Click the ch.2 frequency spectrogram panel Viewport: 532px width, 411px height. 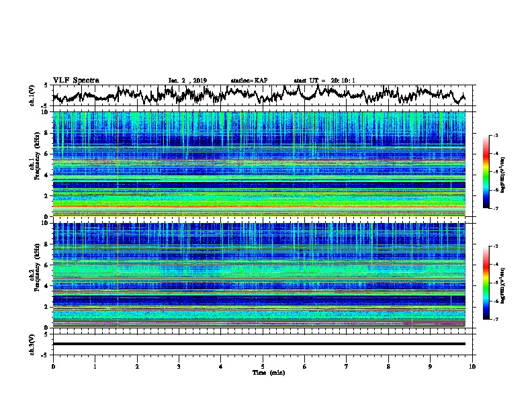coord(259,275)
